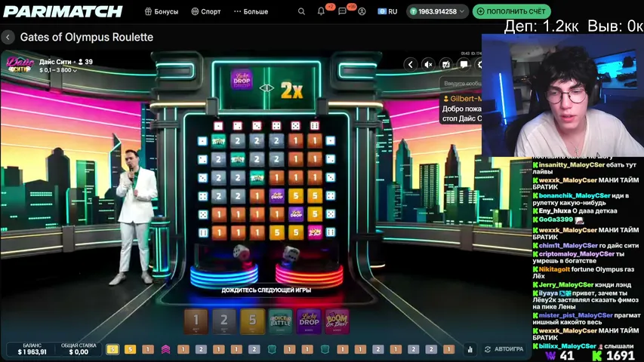Open the Больше menu
Screen dimensions: 644x362
(x=251, y=11)
